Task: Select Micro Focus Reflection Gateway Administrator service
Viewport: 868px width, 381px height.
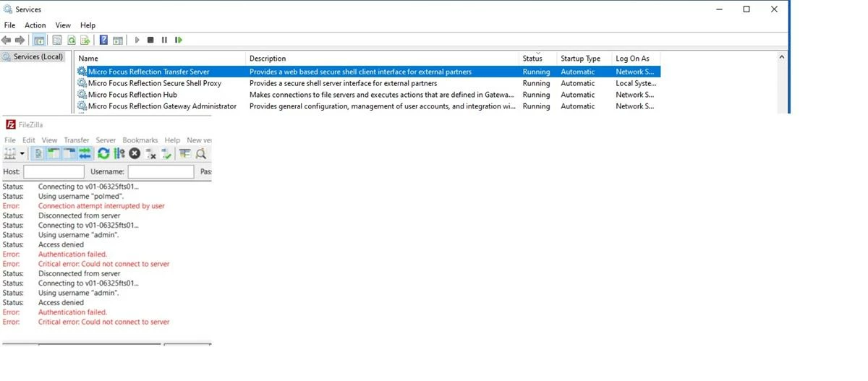Action: (162, 106)
